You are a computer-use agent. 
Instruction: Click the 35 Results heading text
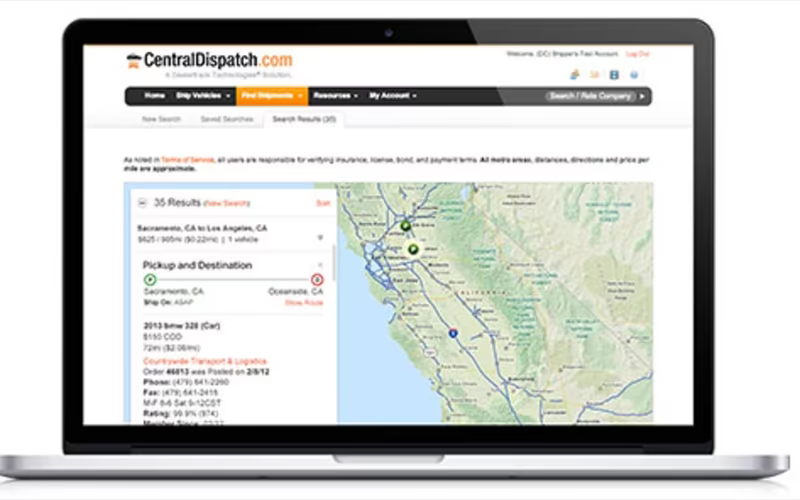(x=177, y=203)
